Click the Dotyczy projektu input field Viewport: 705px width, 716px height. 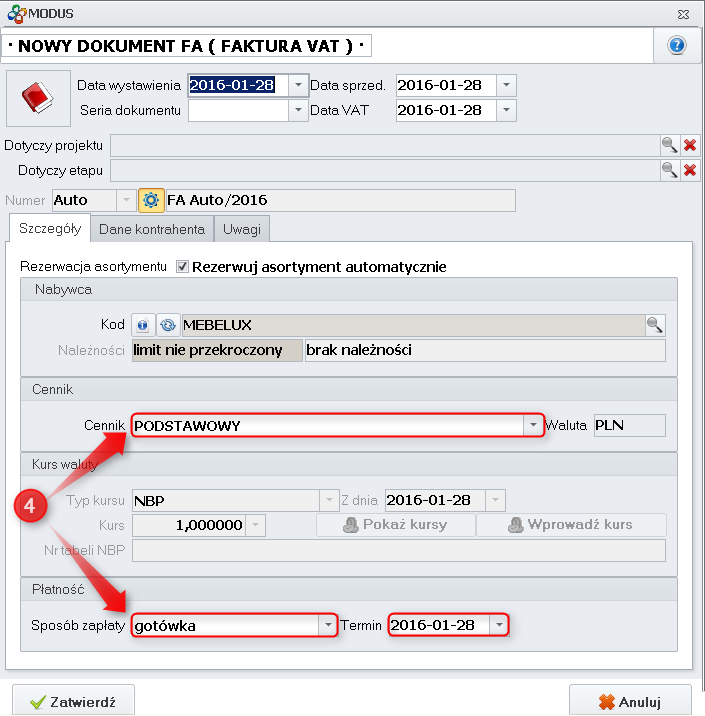click(x=385, y=145)
